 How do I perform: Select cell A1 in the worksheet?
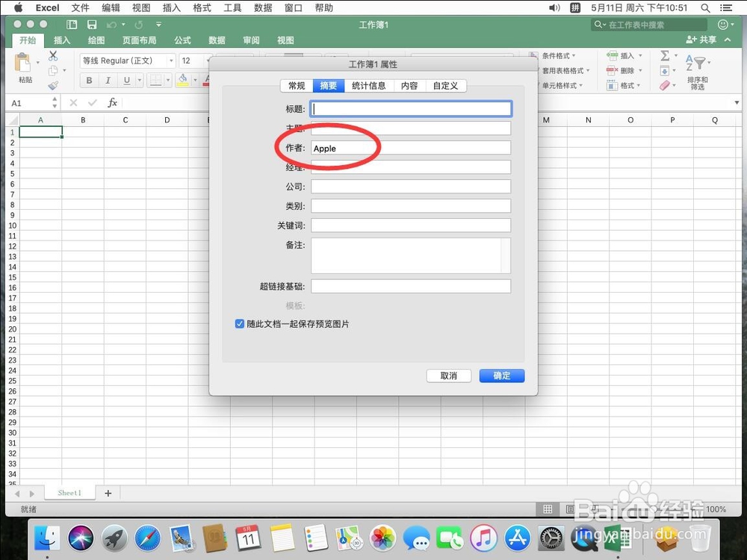pyautogui.click(x=40, y=132)
